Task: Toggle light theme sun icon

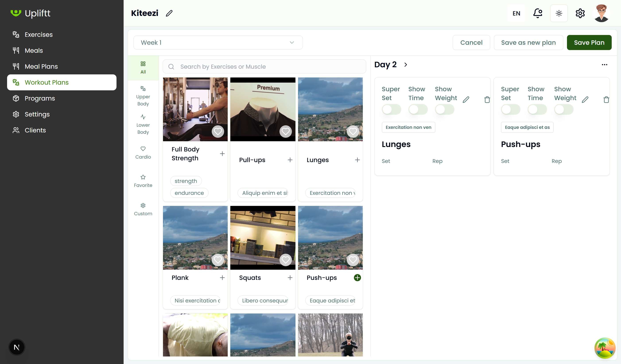Action: pos(559,13)
